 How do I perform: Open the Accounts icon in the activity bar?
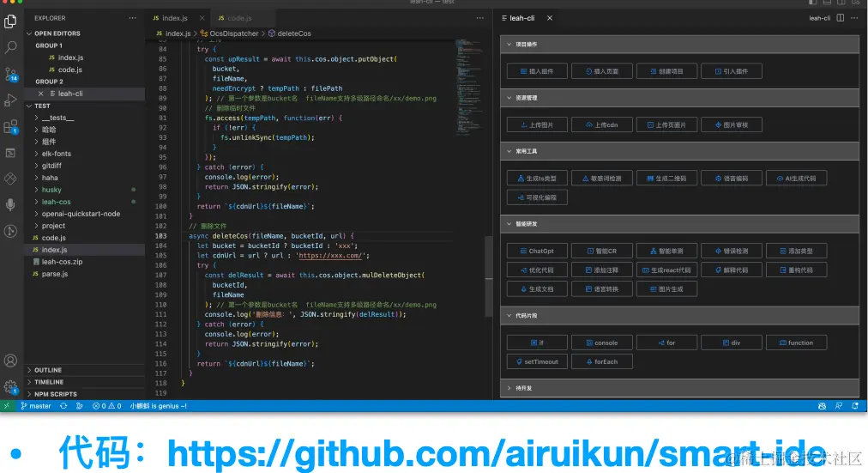pyautogui.click(x=10, y=361)
